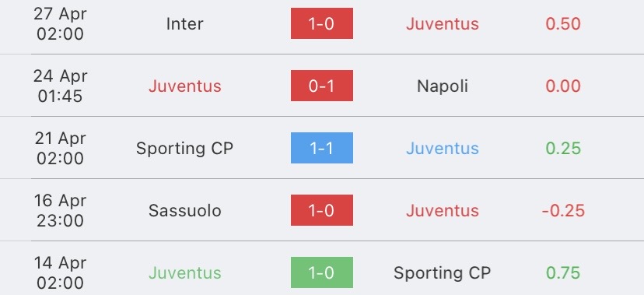This screenshot has width=644, height=295.
Task: Click the -0.25 handicap value
Action: tap(563, 211)
